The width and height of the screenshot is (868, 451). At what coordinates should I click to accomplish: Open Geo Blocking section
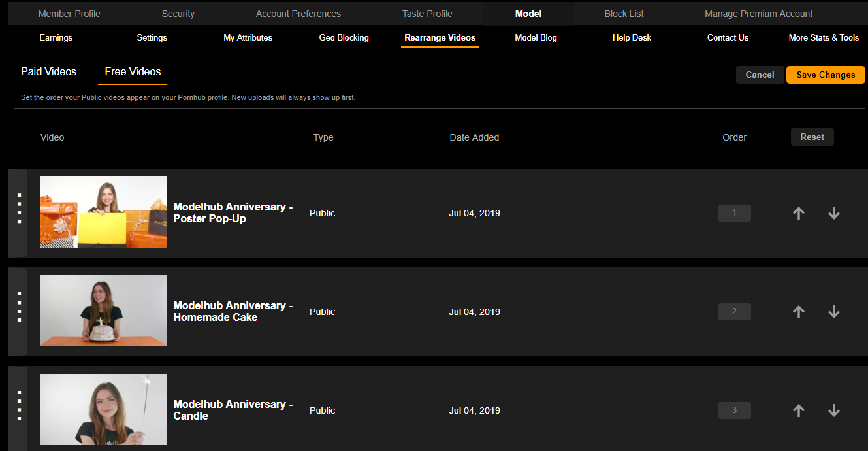(x=344, y=37)
